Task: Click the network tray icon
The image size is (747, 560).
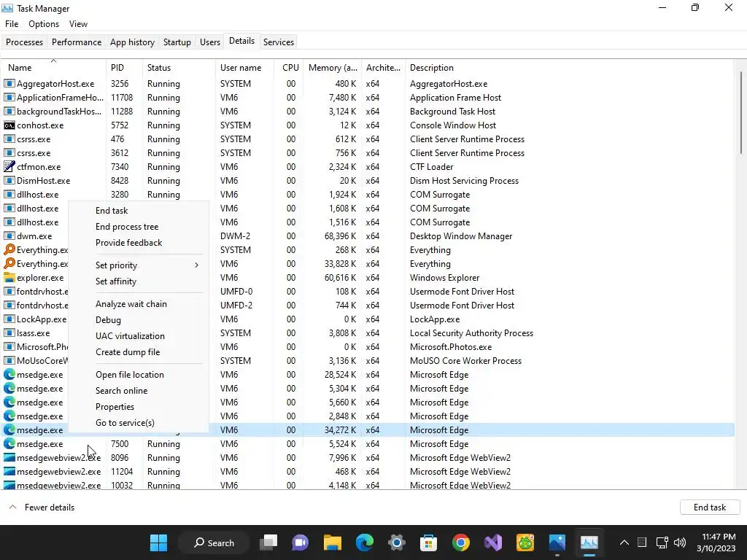Action: [662, 542]
